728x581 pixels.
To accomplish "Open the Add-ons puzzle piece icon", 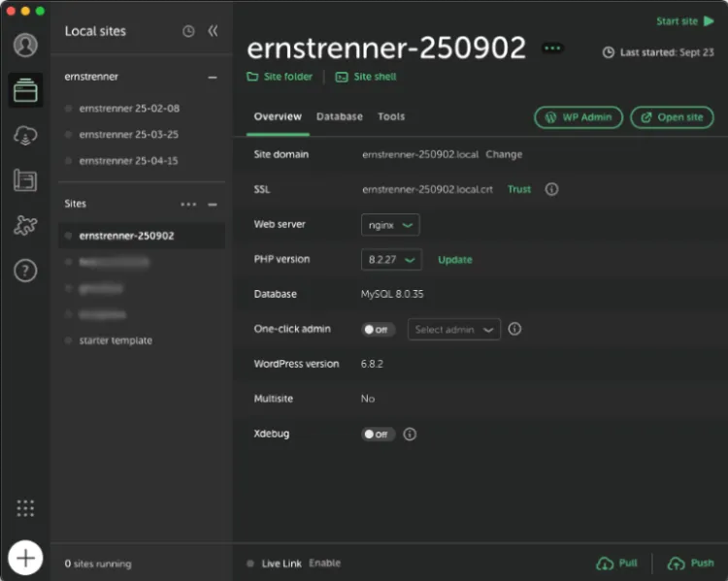I will tap(25, 225).
